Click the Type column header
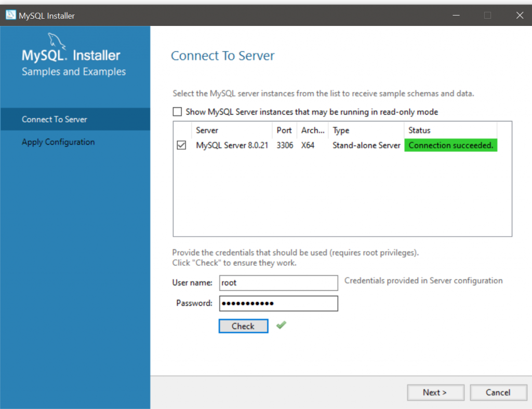Screen dimensions: 532x409 (x=366, y=130)
